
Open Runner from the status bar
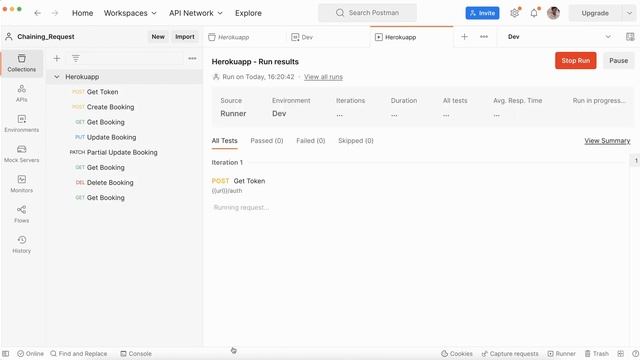tap(561, 353)
